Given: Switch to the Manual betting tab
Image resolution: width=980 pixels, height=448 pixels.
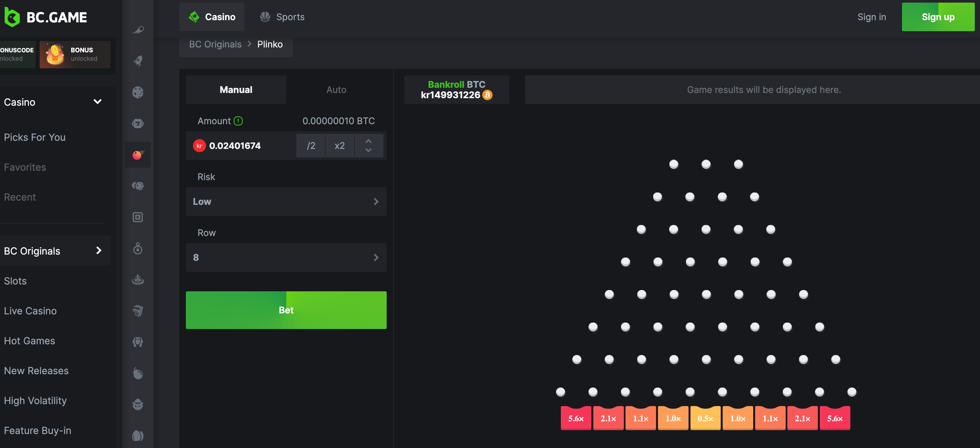Looking at the screenshot, I should [x=236, y=89].
